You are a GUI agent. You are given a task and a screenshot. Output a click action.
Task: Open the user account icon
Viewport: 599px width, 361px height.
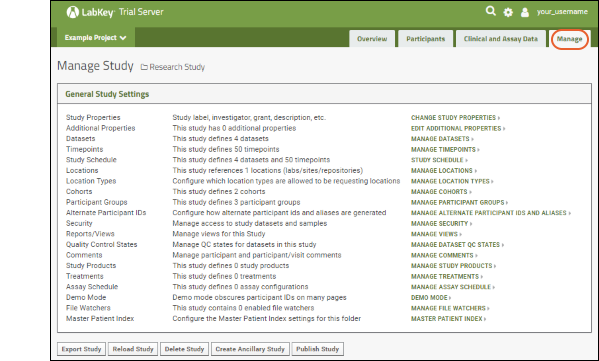pyautogui.click(x=525, y=12)
